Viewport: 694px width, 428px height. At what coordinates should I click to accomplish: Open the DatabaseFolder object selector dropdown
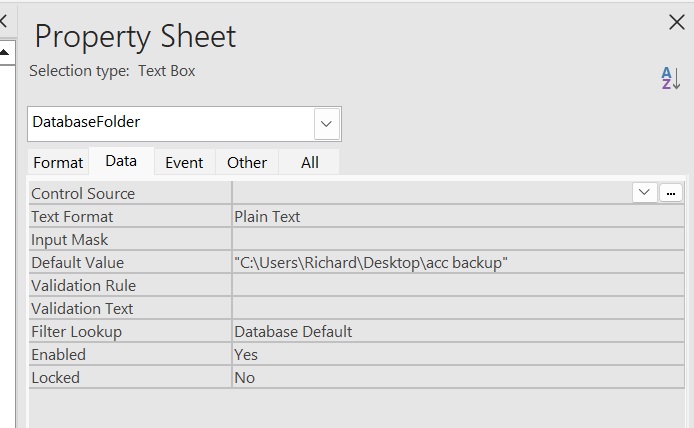coord(326,124)
